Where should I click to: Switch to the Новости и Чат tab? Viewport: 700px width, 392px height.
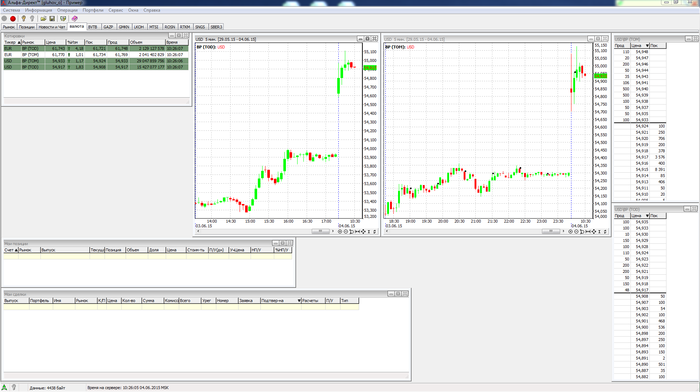(x=52, y=27)
